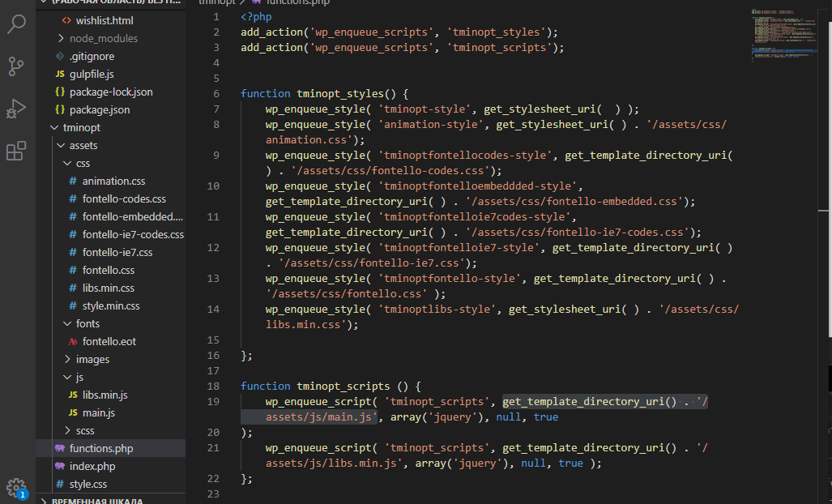Click 'tminoptfontellocodes-style' string on line 9
The height and width of the screenshot is (504, 832).
[465, 156]
